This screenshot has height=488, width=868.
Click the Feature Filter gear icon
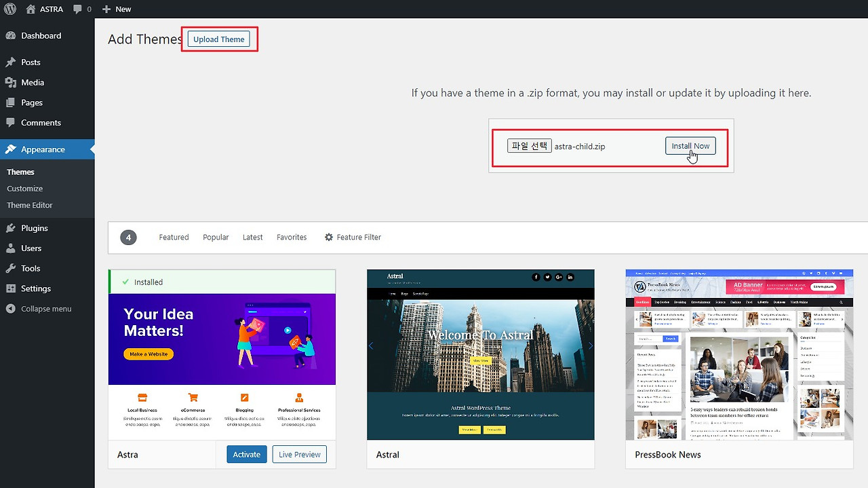point(329,237)
